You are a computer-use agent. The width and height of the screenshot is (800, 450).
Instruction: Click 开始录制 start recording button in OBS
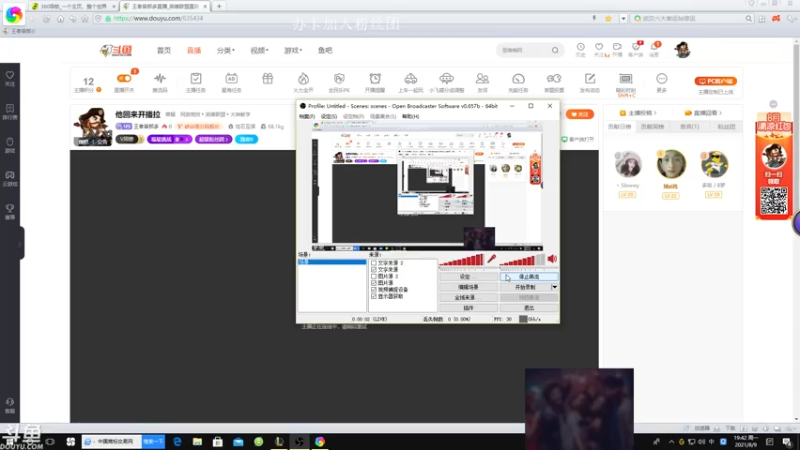coord(526,287)
